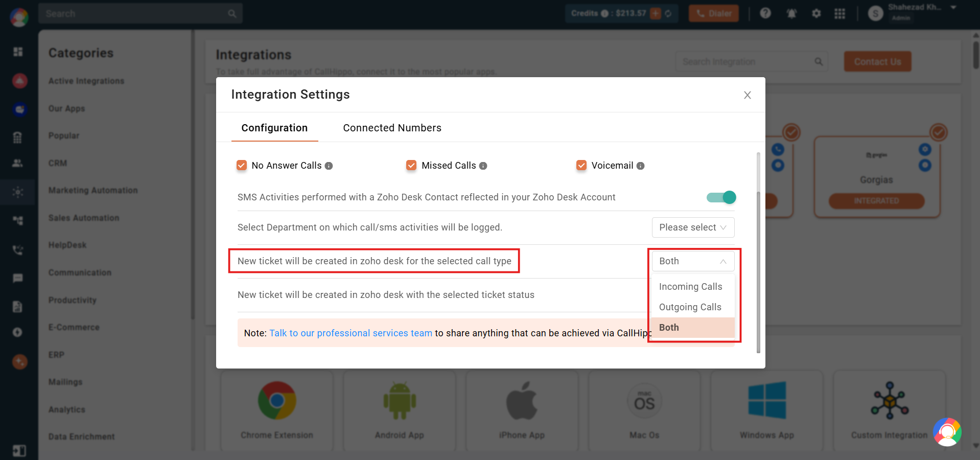Open the call flow sidebar icon
The image size is (980, 460).
(x=18, y=220)
